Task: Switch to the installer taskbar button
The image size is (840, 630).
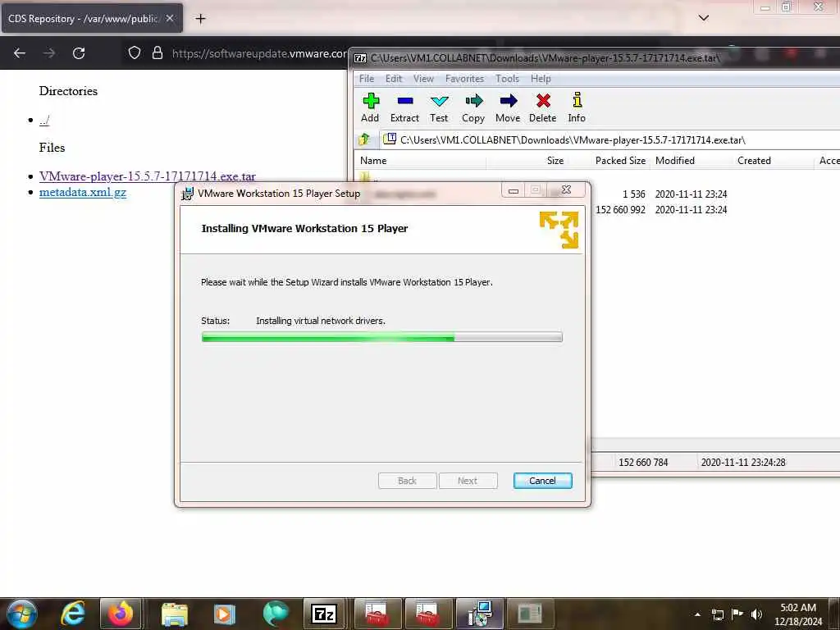Action: (480, 614)
